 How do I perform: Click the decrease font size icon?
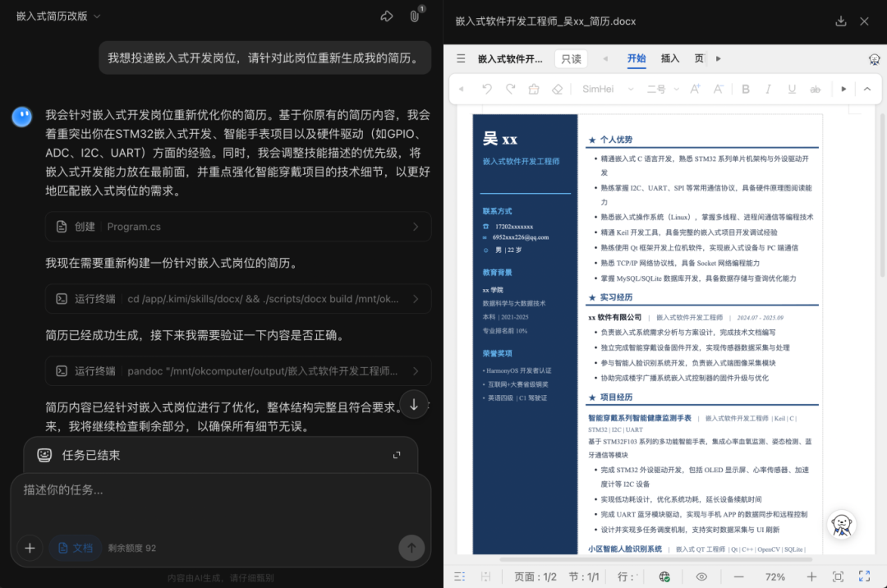pos(718,89)
